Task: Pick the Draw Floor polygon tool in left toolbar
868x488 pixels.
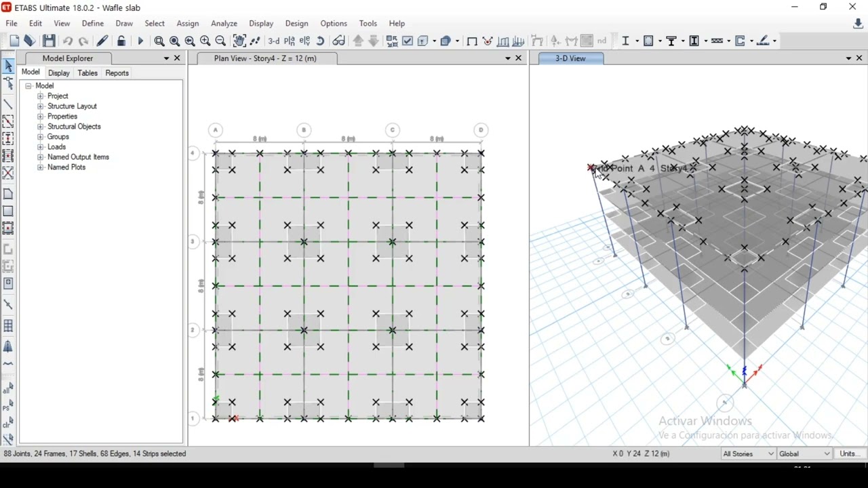Action: [x=8, y=194]
